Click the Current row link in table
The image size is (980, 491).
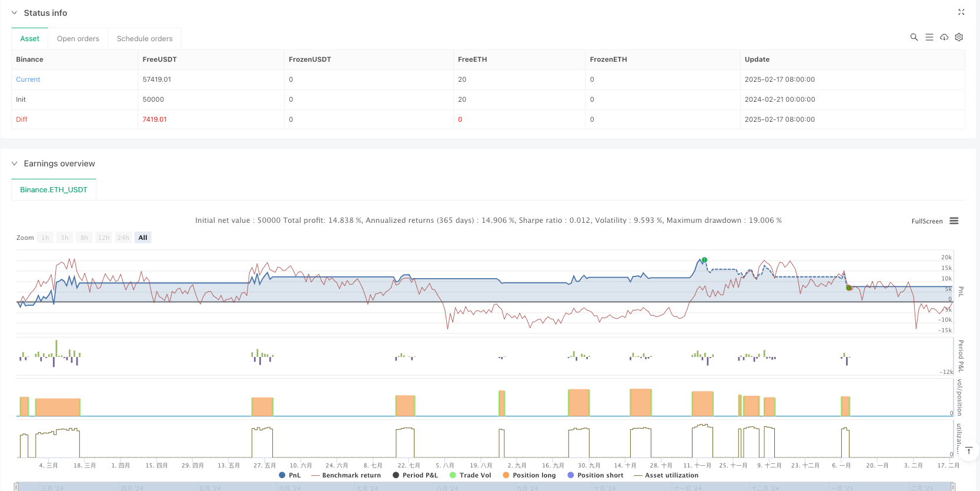click(x=28, y=79)
